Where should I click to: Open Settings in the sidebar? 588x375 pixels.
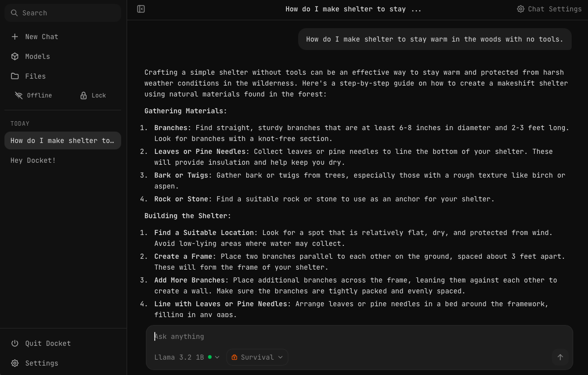coord(42,363)
